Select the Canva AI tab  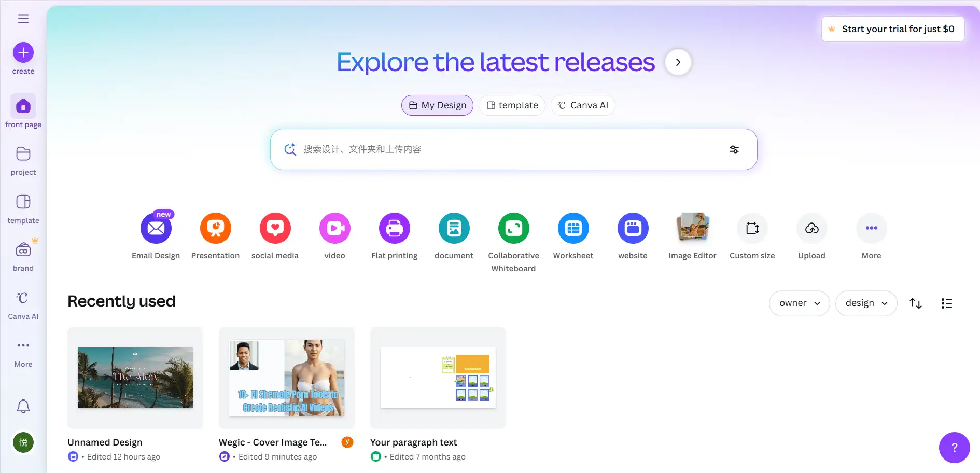point(583,105)
